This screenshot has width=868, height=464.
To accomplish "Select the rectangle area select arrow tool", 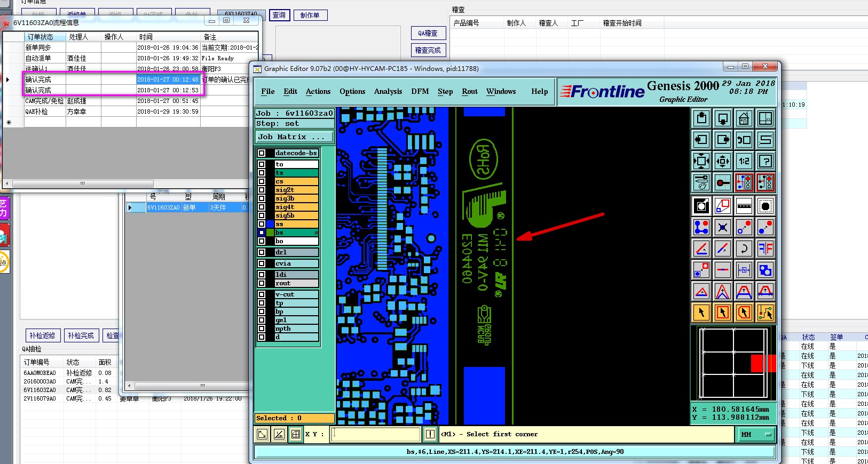I will (x=723, y=313).
